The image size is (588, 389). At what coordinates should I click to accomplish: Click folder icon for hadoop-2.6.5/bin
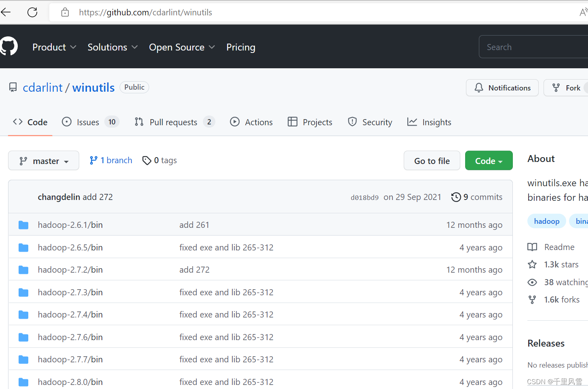pyautogui.click(x=23, y=248)
